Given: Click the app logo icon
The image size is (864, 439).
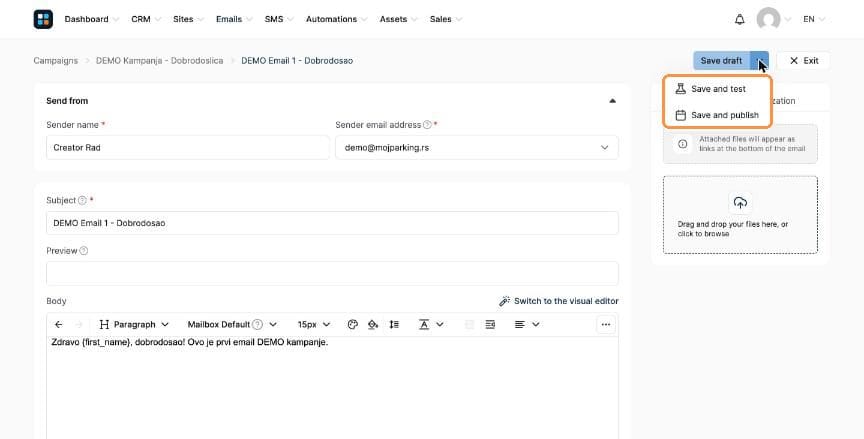Looking at the screenshot, I should pos(43,19).
